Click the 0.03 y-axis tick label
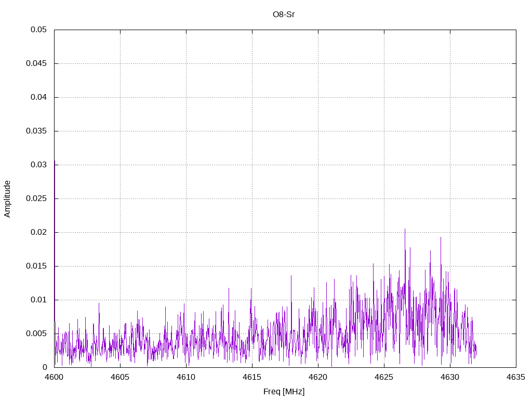The height and width of the screenshot is (399, 532). (38, 165)
